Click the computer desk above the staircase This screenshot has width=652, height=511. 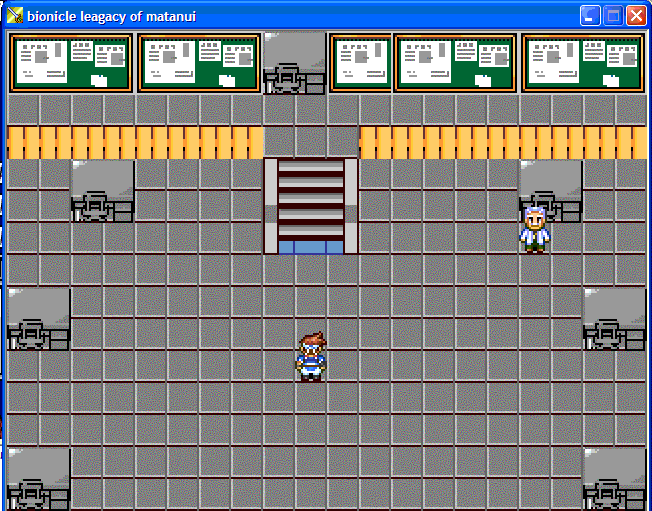click(295, 63)
